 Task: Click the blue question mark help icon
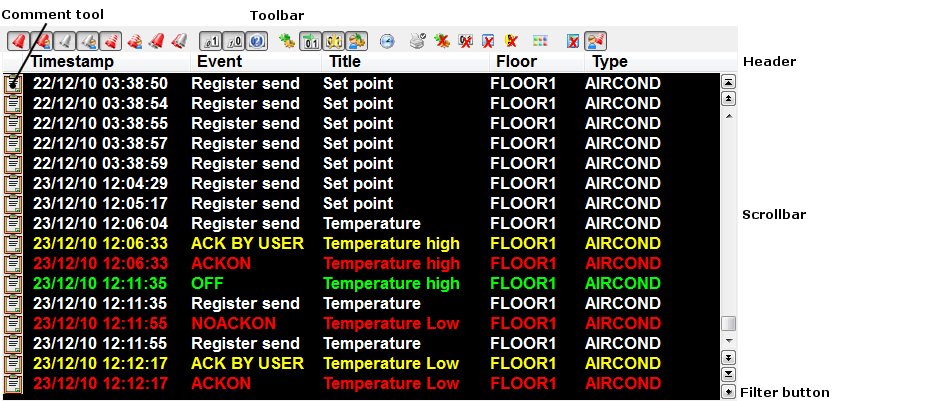(257, 42)
